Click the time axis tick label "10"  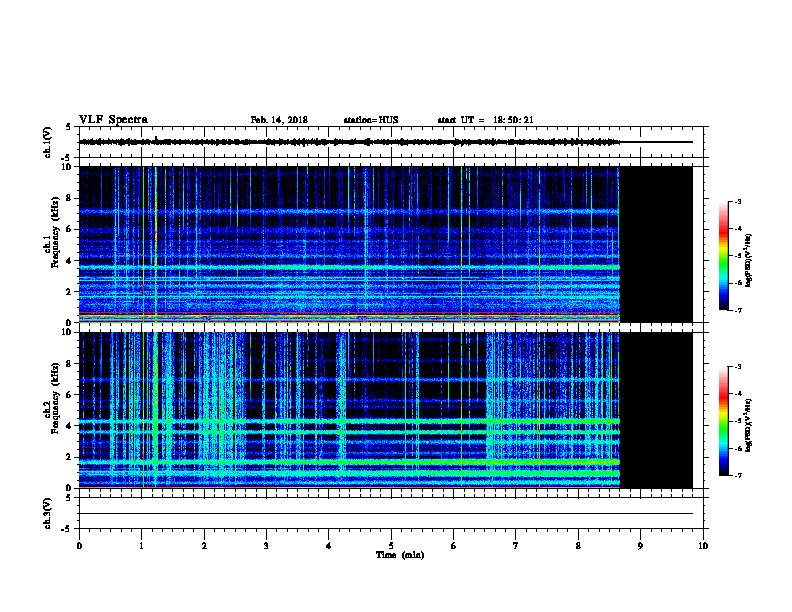(x=703, y=546)
